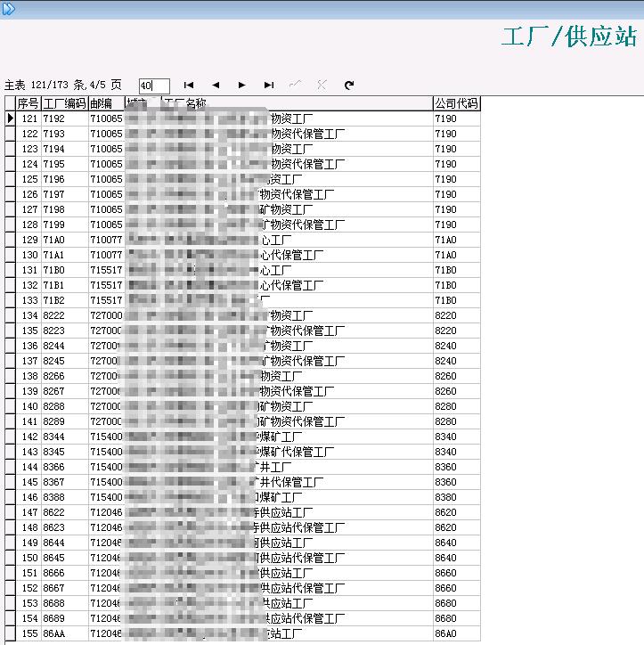Click the 工厂编码 column header
Screen dimensions: 644x645
pos(64,103)
